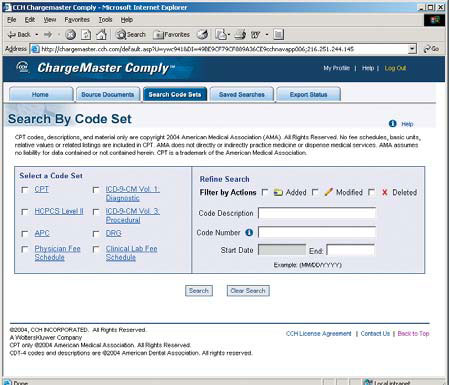Enable the Added filter checkbox
The width and height of the screenshot is (450, 385).
(x=265, y=192)
